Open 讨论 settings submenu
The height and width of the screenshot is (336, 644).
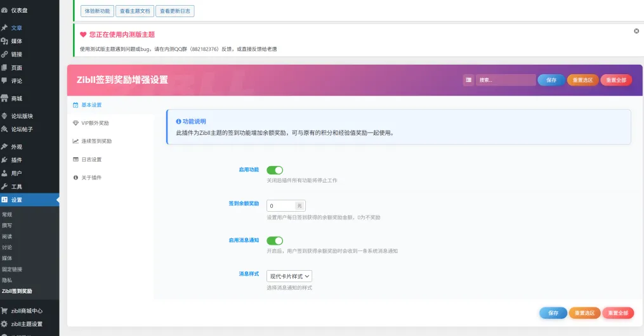[x=7, y=247]
